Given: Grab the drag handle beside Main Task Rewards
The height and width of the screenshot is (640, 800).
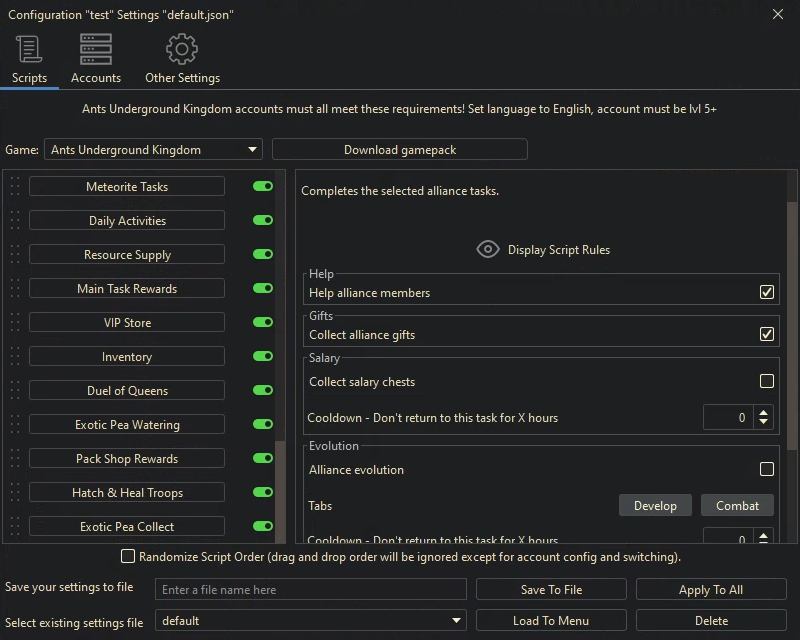Looking at the screenshot, I should click(15, 288).
